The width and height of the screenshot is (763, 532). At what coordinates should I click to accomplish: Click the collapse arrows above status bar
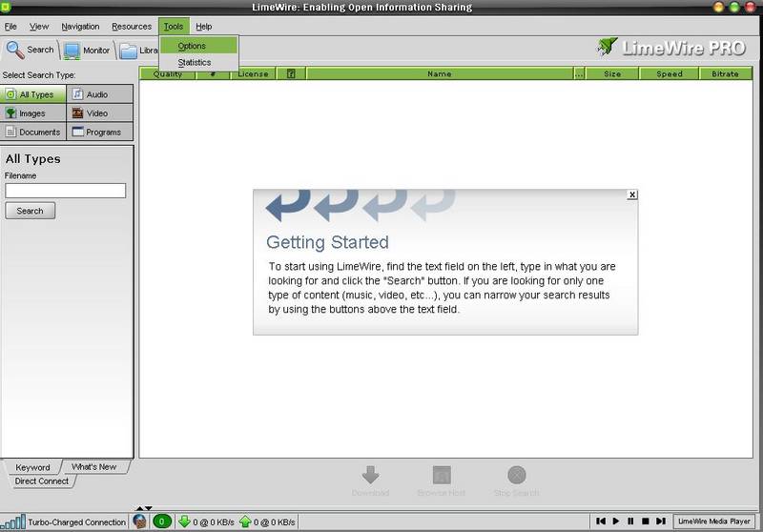(x=144, y=508)
